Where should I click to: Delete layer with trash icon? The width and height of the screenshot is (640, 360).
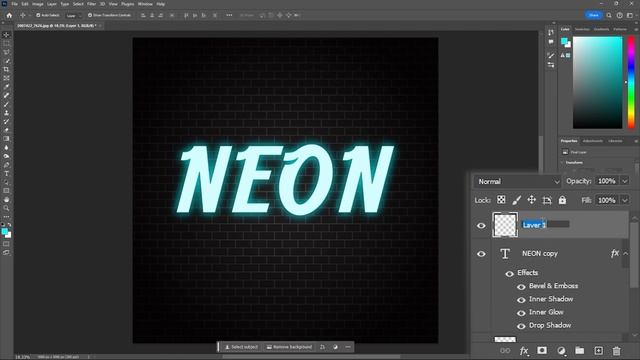pos(616,351)
